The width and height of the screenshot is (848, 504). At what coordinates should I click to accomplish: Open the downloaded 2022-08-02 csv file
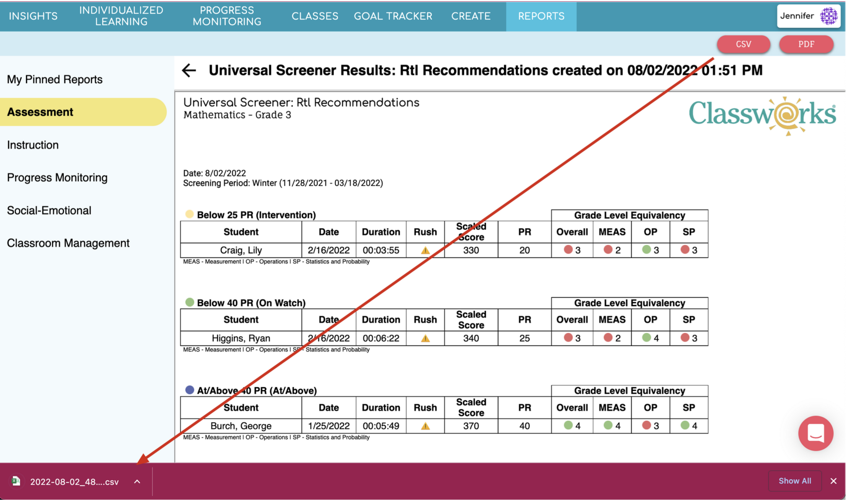pyautogui.click(x=74, y=482)
